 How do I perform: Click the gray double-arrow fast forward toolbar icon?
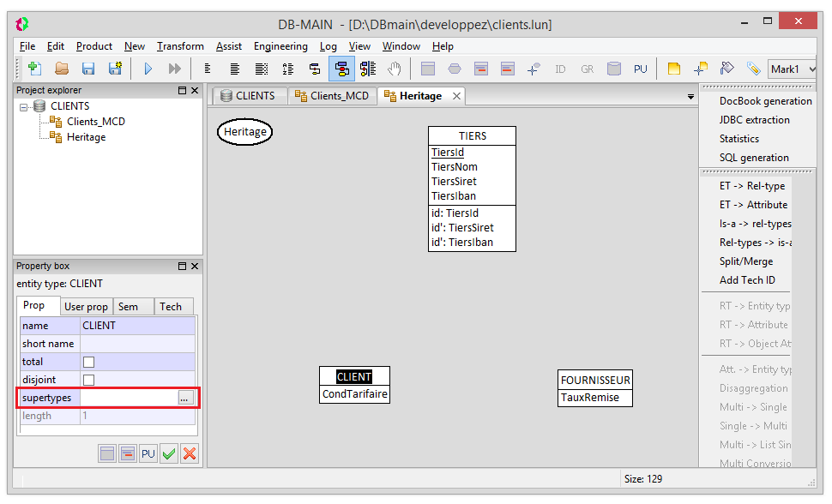coord(175,69)
